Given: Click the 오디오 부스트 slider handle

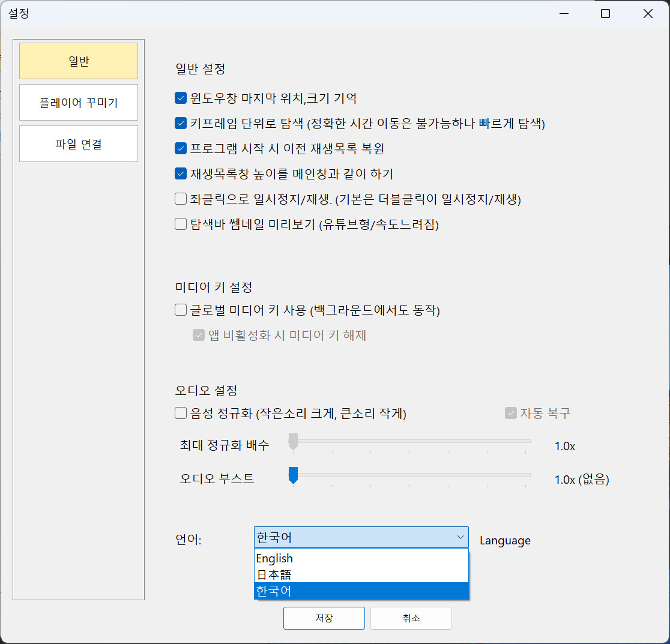Looking at the screenshot, I should [293, 475].
